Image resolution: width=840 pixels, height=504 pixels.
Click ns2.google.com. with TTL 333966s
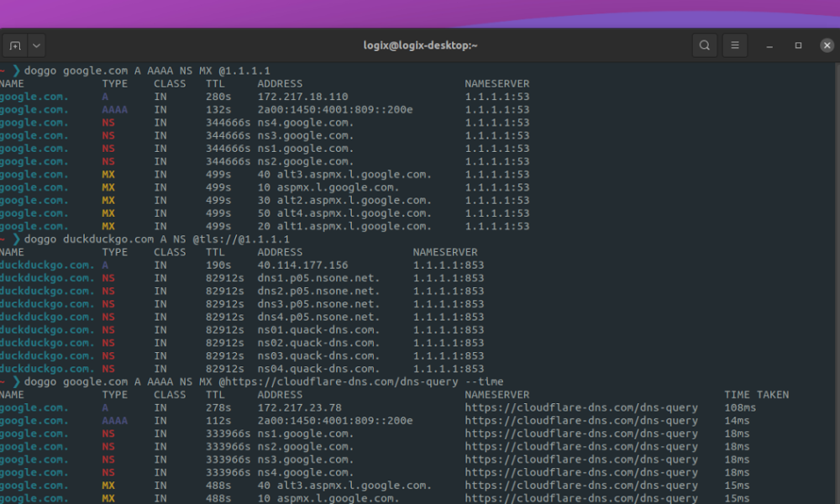[x=306, y=446]
